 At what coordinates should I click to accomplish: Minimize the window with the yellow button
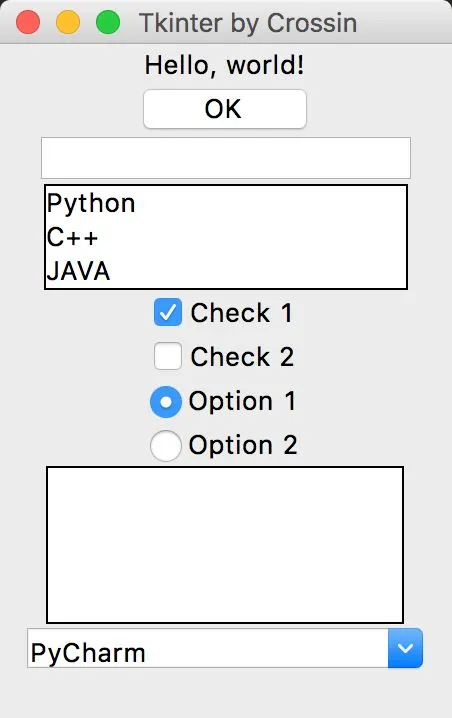point(68,22)
